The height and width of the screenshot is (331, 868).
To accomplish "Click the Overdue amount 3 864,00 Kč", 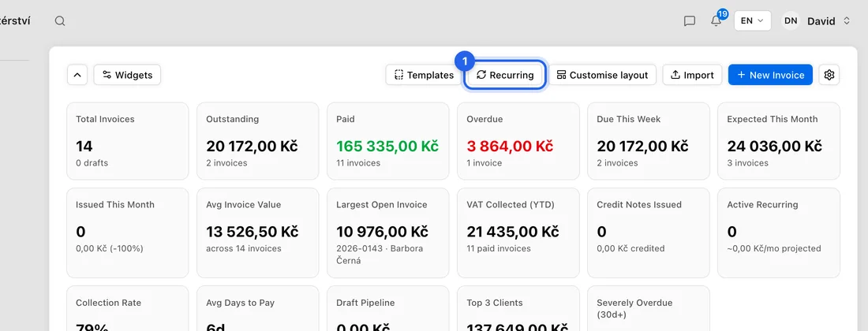I will pos(509,147).
